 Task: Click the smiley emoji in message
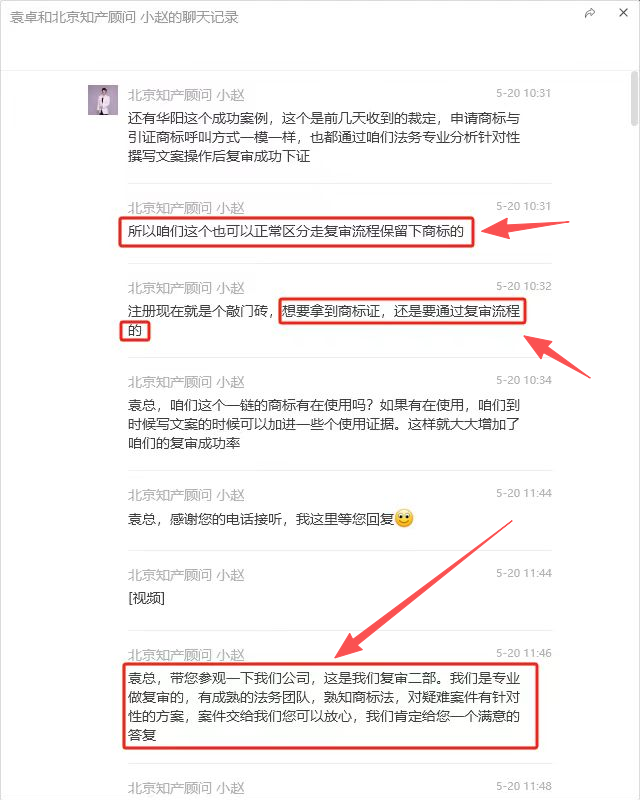tap(404, 518)
